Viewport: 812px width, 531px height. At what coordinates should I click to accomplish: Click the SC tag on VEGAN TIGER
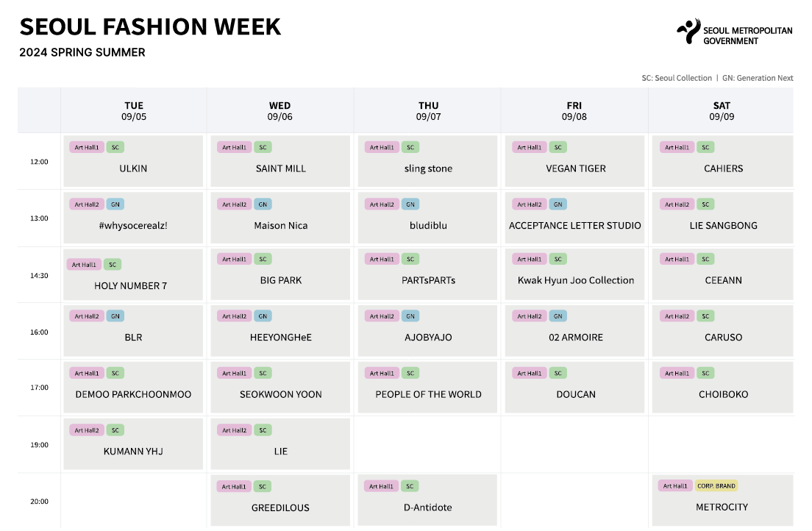558,147
